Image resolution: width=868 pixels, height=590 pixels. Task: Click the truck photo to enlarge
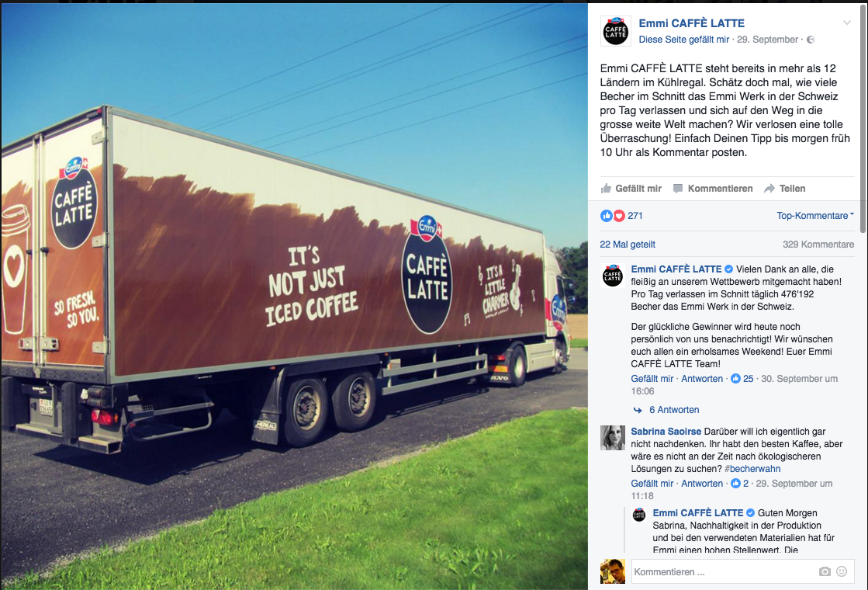(294, 297)
